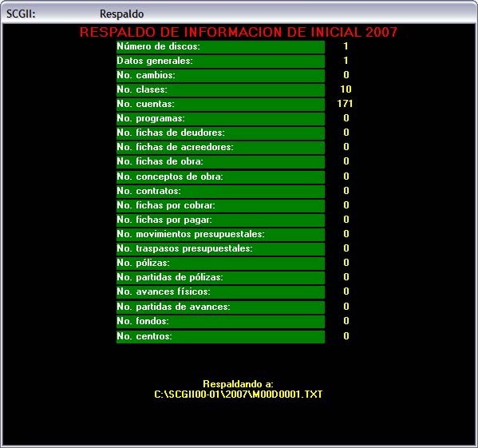Click the Número de discos row
Viewport: 478px width, 448px height.
click(x=220, y=46)
